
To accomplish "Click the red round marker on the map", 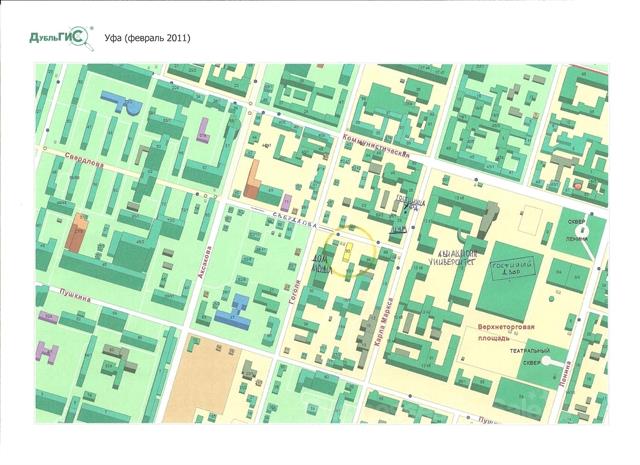I will [x=578, y=186].
